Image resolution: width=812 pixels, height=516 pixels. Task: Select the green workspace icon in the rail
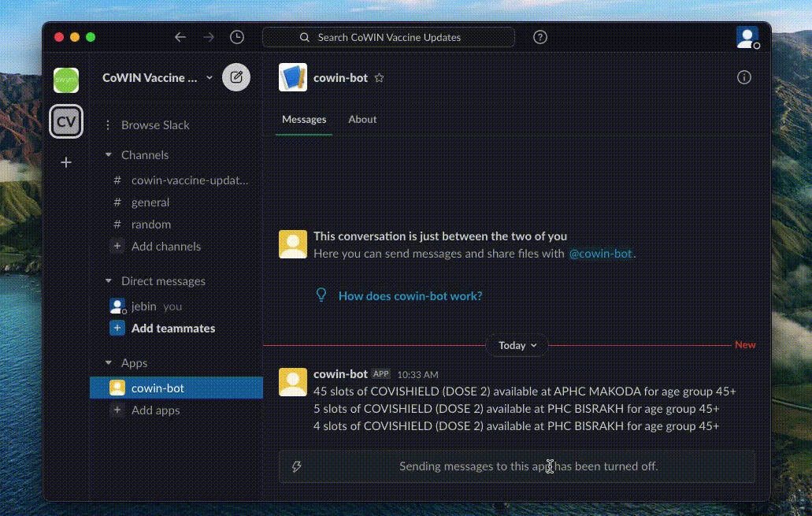(x=66, y=80)
